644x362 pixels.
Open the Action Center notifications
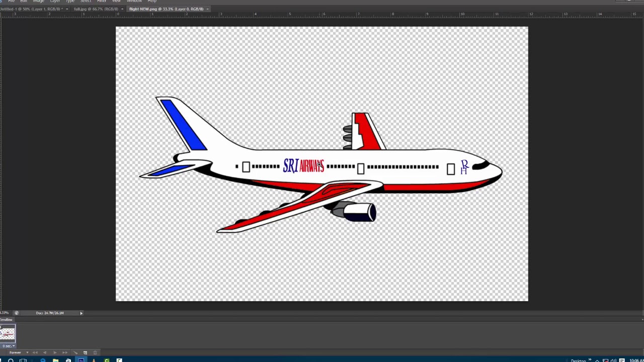pyautogui.click(x=622, y=360)
